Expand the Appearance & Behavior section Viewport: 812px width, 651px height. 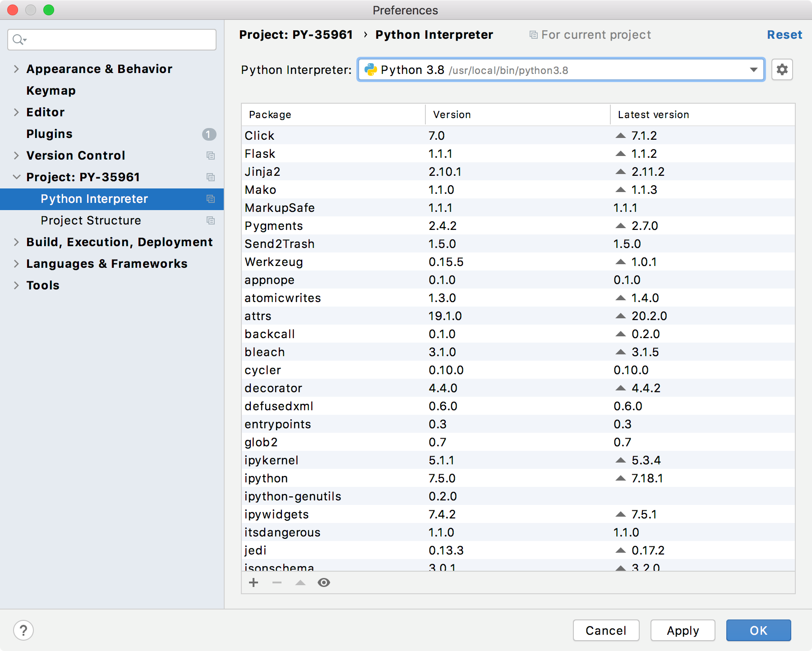point(16,69)
